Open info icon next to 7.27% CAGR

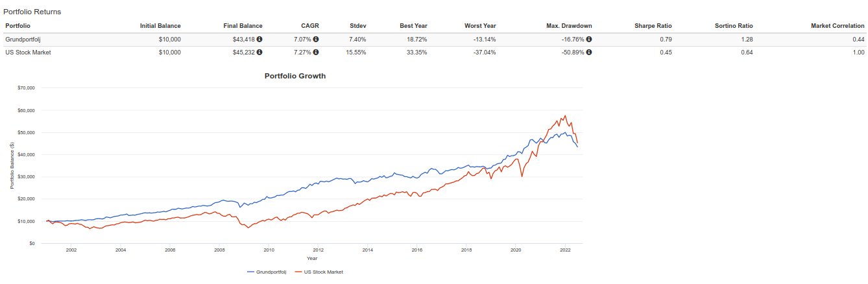tap(316, 53)
